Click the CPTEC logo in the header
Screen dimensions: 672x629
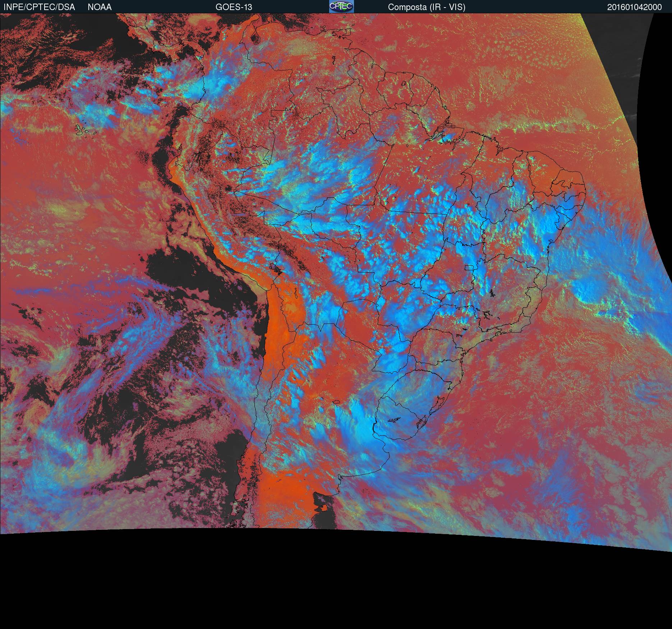click(341, 6)
